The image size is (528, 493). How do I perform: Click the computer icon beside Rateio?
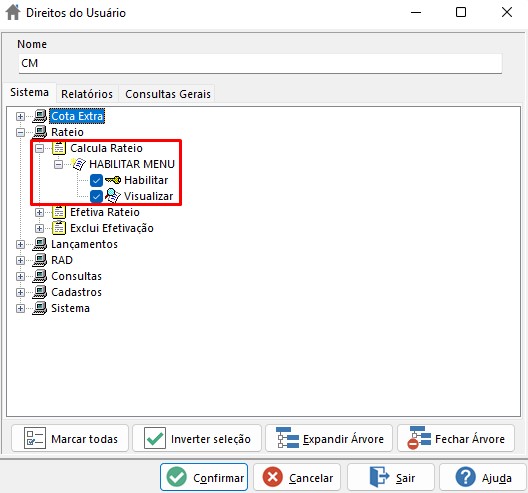point(40,132)
